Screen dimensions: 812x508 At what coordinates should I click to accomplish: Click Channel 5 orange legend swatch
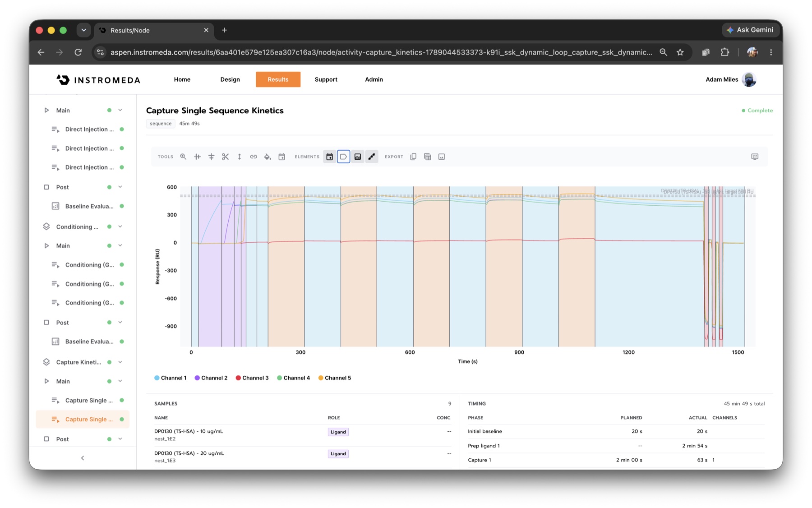coord(321,378)
